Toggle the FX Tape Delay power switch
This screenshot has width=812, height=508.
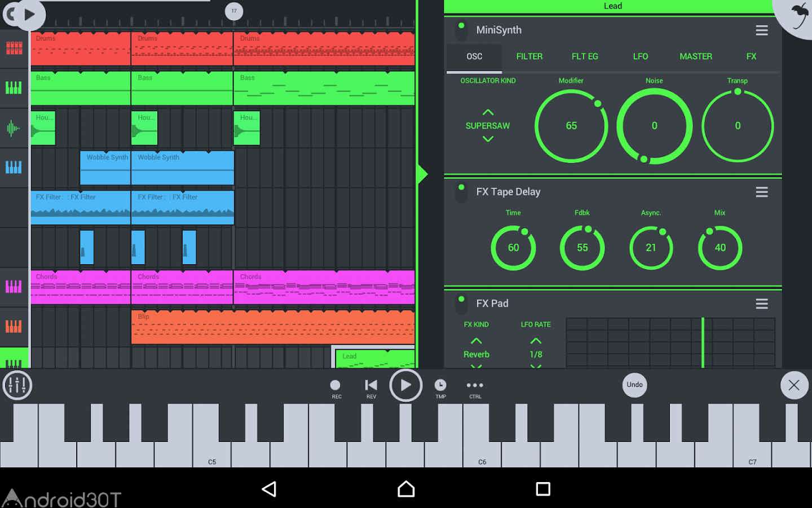click(x=461, y=192)
